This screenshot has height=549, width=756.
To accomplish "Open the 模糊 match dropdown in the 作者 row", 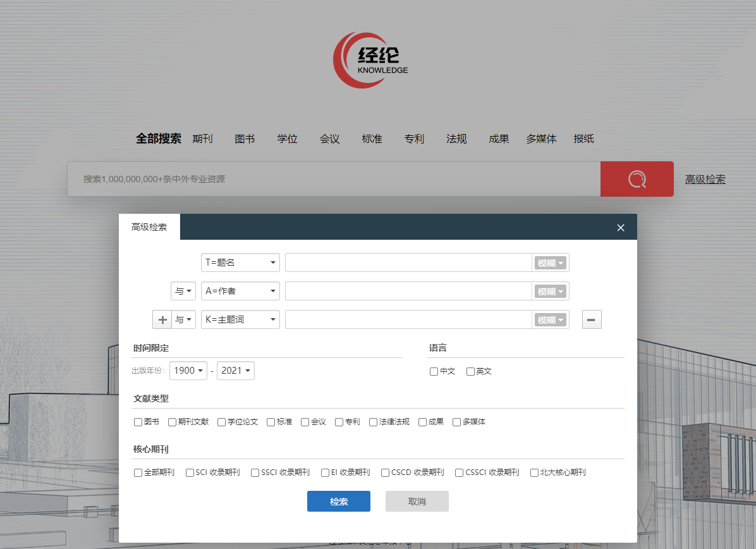I will [x=550, y=292].
